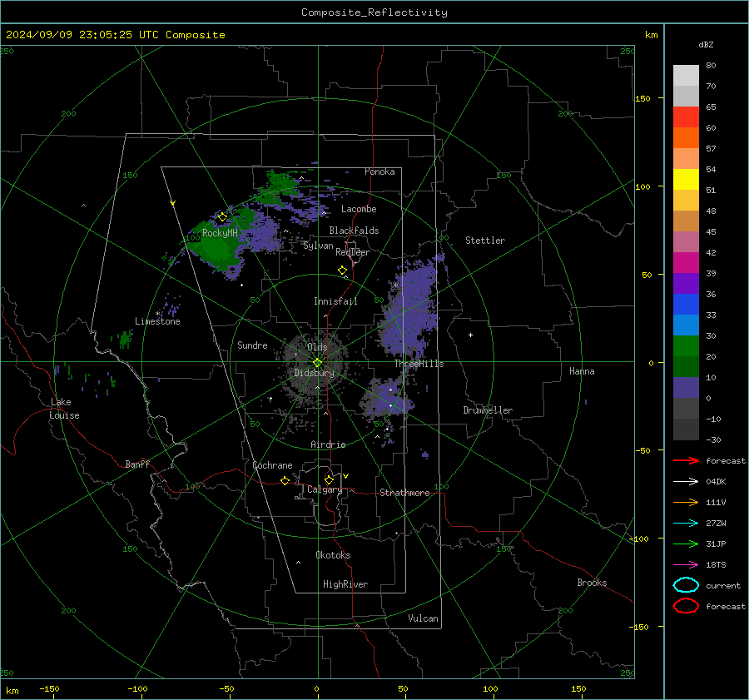749x700 pixels.
Task: Select the Ponoka label on the map
Action: click(x=379, y=171)
